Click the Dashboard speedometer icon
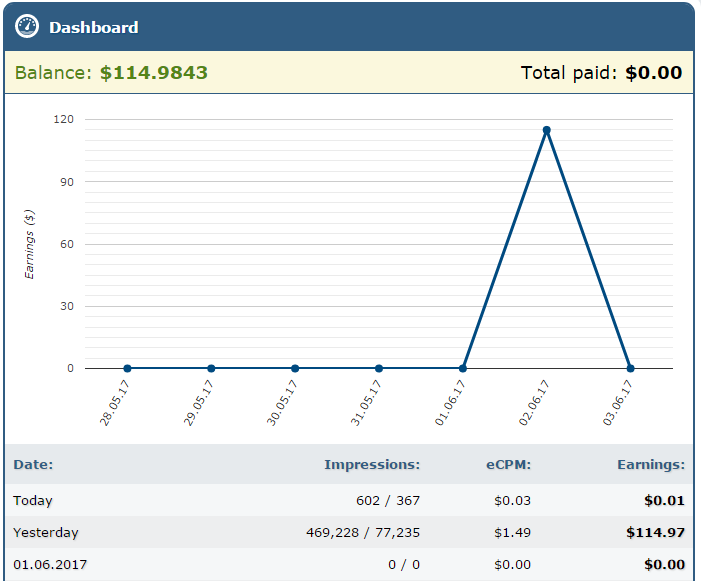The width and height of the screenshot is (701, 581). click(27, 27)
